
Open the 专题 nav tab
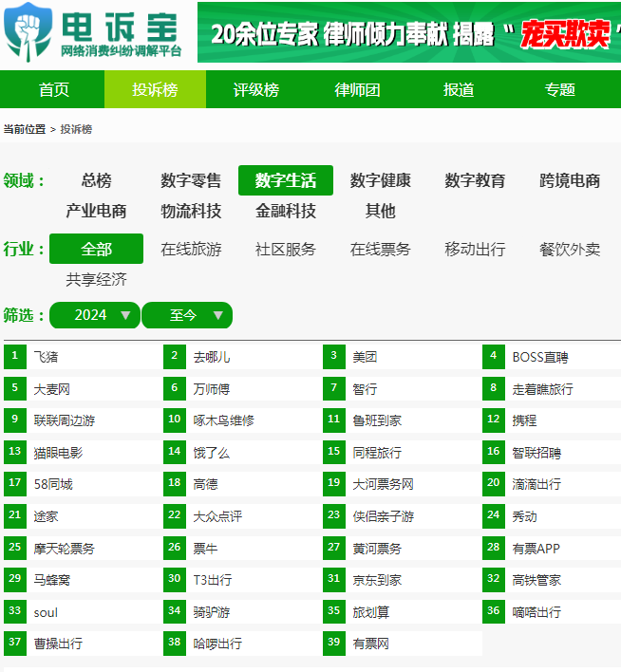coord(559,89)
